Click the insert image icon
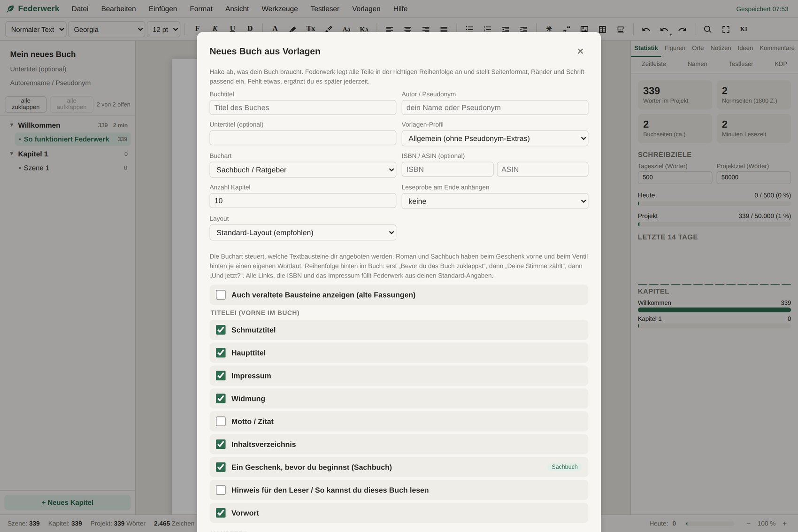This screenshot has height=532, width=798. 584,29
